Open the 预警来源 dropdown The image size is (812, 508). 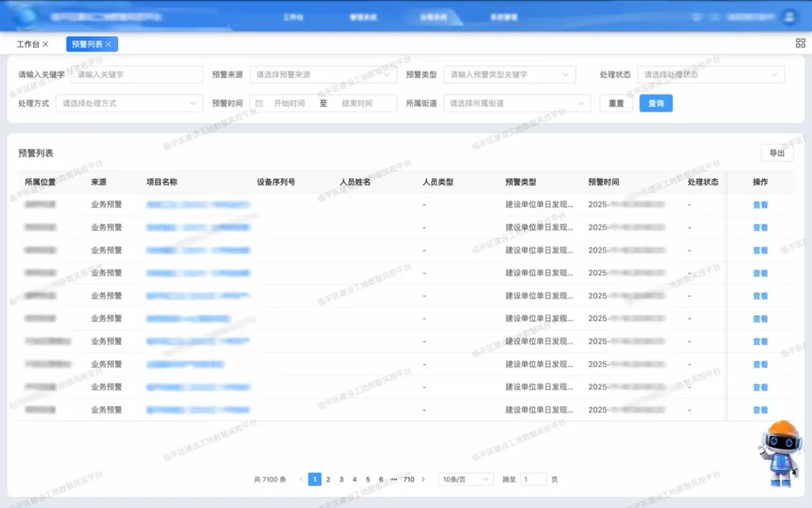point(323,74)
